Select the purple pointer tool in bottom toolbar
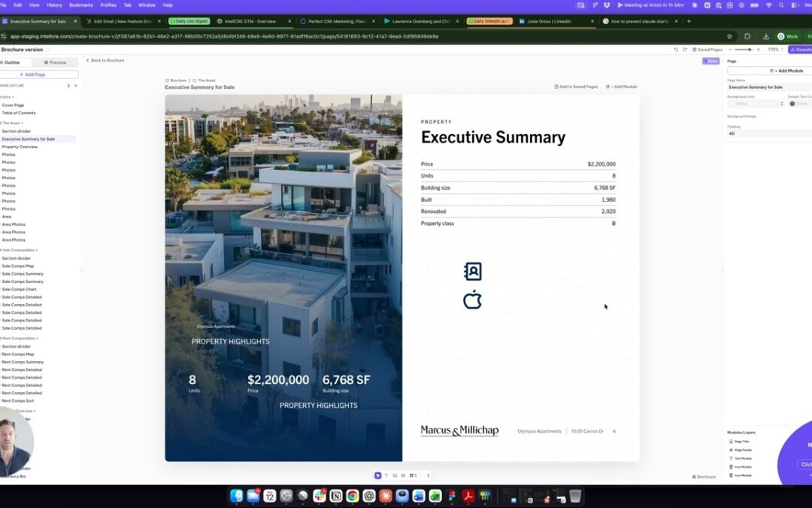The width and height of the screenshot is (812, 508). coord(378,476)
